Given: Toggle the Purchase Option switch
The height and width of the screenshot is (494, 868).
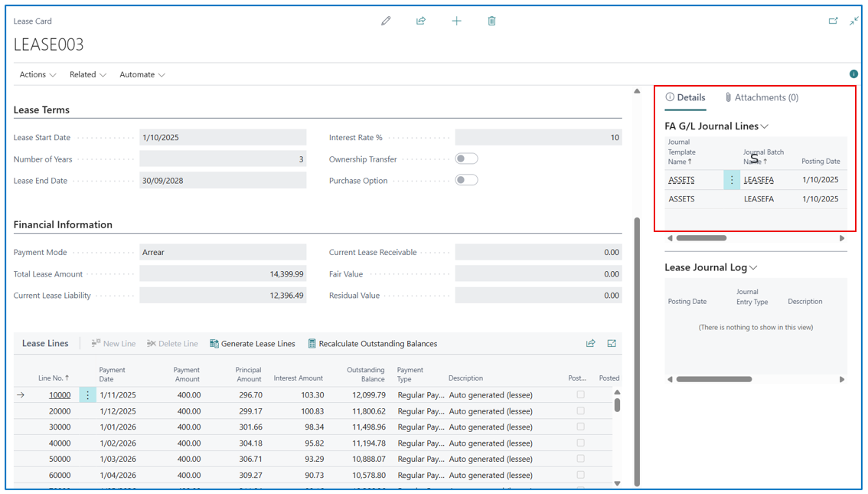Looking at the screenshot, I should (x=466, y=180).
